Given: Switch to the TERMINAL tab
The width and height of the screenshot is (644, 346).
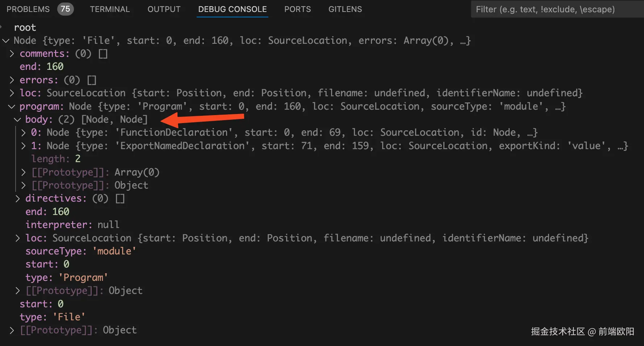Looking at the screenshot, I should pos(110,9).
